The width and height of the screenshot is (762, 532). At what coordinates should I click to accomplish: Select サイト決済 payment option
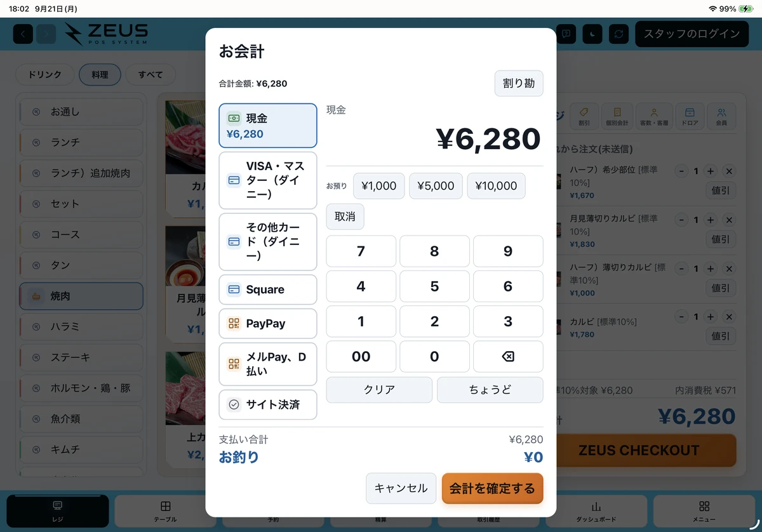tap(268, 404)
